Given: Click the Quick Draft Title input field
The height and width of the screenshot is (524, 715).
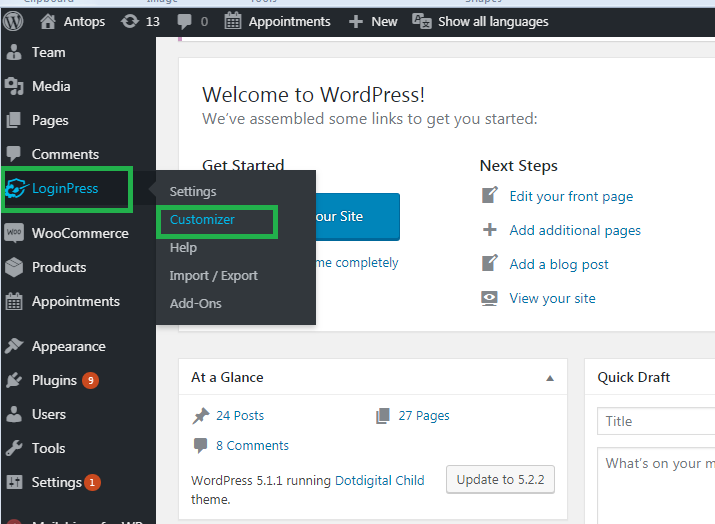Looking at the screenshot, I should pyautogui.click(x=656, y=421).
